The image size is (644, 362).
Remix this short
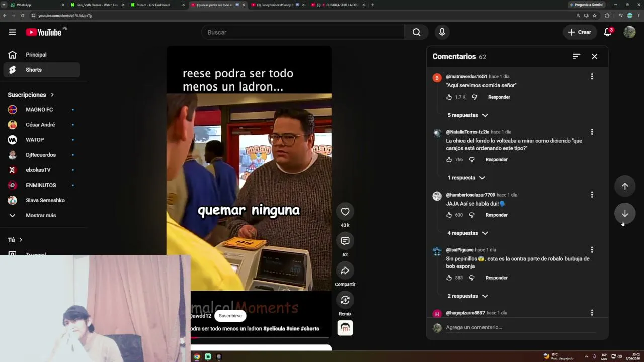coord(345,300)
